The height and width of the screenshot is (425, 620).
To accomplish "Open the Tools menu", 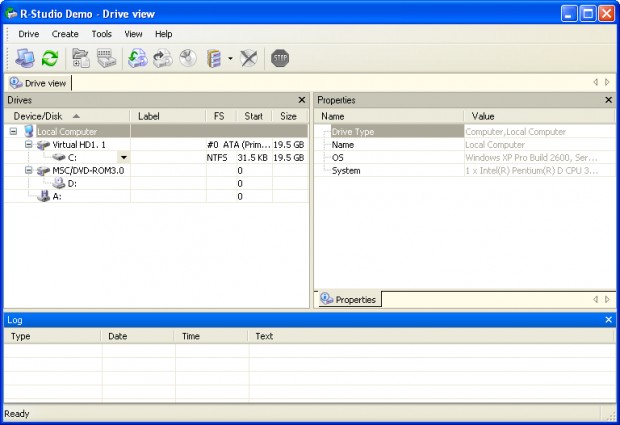I will click(x=102, y=34).
